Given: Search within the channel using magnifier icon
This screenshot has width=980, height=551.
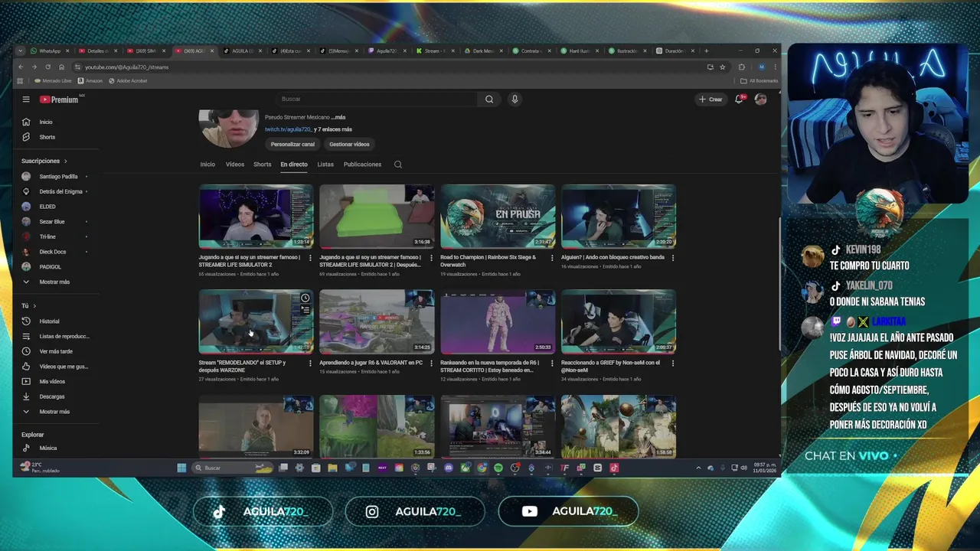Looking at the screenshot, I should click(x=398, y=165).
